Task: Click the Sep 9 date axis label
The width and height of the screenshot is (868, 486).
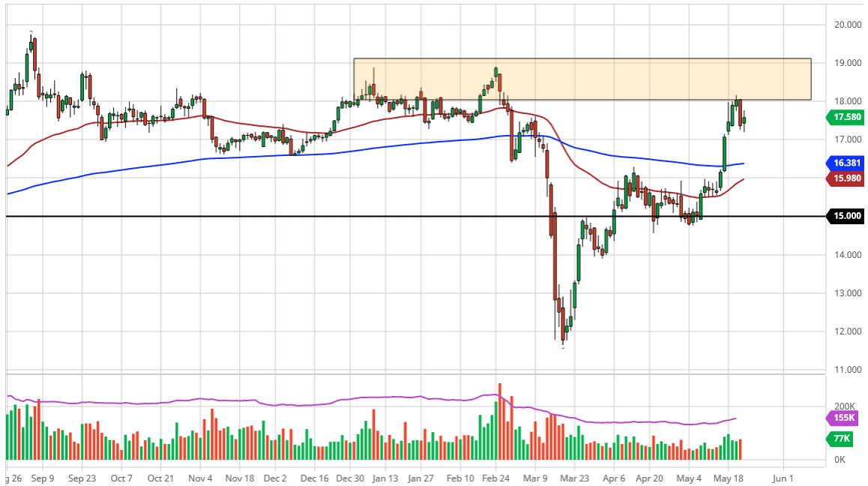Action: tap(43, 478)
